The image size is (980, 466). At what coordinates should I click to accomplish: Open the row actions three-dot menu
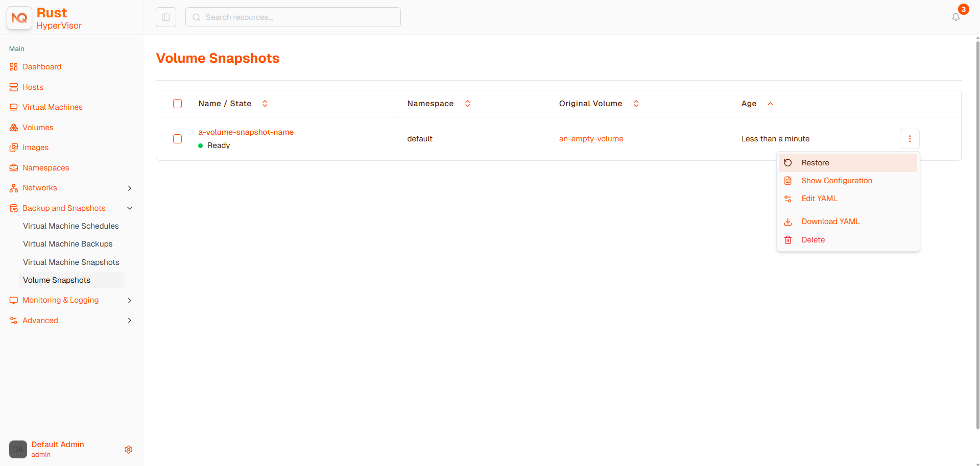910,139
